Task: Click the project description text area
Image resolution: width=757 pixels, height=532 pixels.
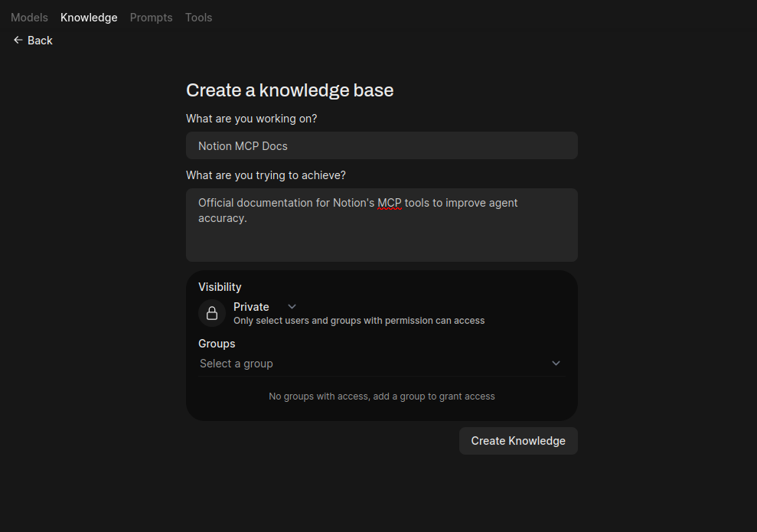Action: point(382,224)
